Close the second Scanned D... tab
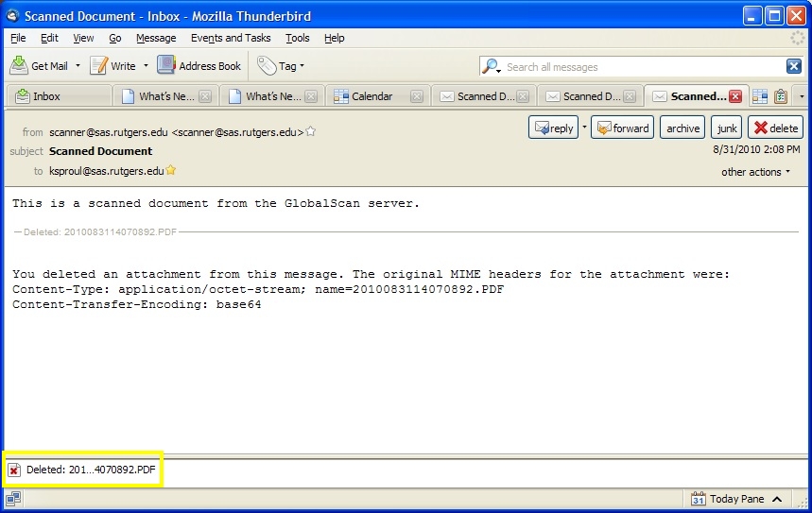Screen dimensions: 812x513 coord(630,96)
